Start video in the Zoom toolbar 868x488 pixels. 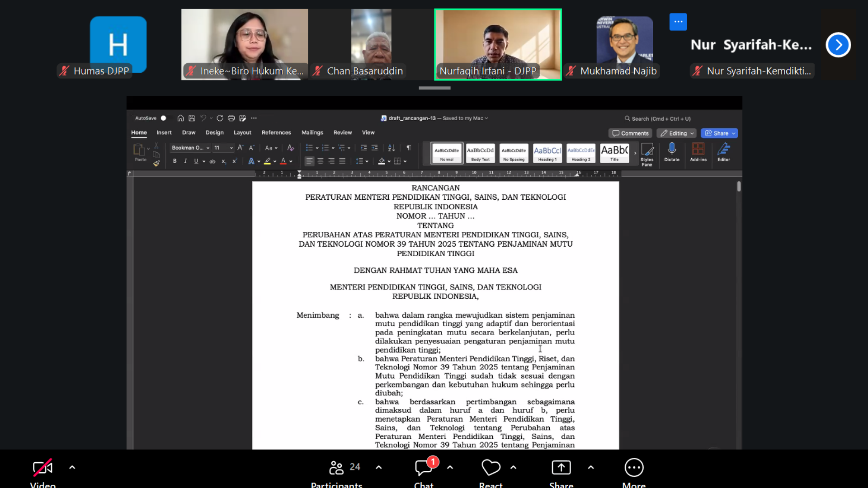click(43, 473)
